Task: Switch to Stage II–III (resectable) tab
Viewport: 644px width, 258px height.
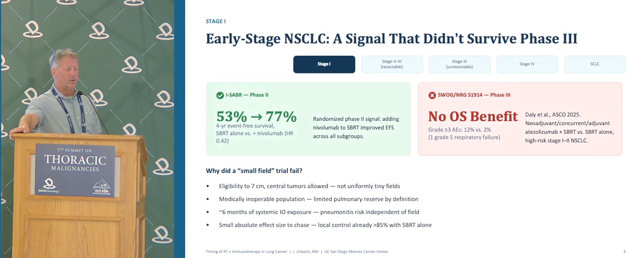Action: pos(392,64)
